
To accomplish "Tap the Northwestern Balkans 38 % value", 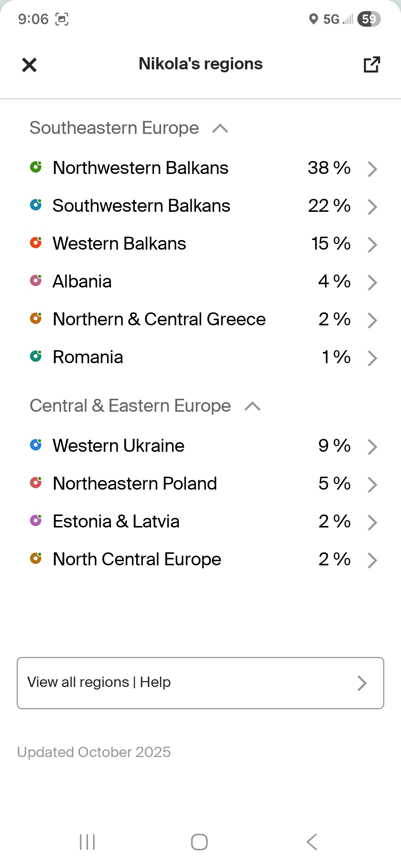I will 329,168.
